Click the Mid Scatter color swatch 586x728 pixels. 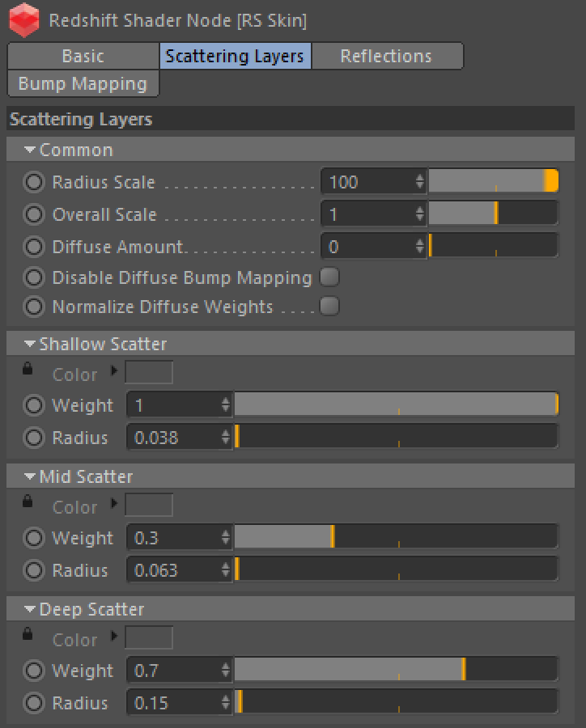pyautogui.click(x=149, y=505)
